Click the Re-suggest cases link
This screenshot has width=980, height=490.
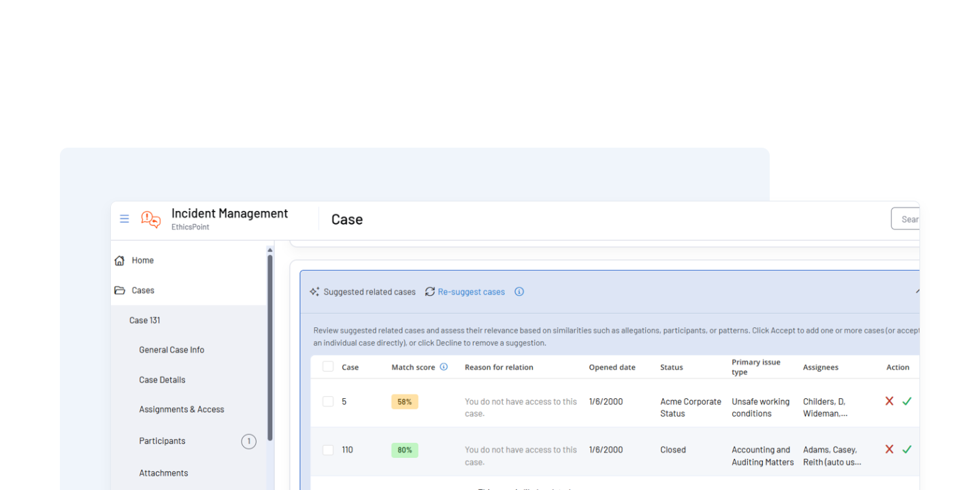click(x=471, y=292)
